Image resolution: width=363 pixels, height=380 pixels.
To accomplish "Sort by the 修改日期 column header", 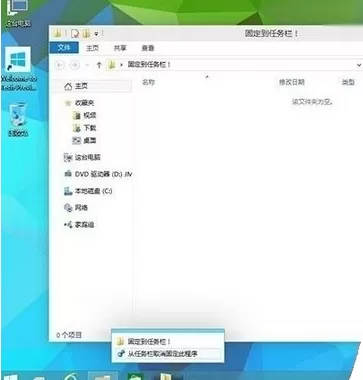I will (292, 82).
